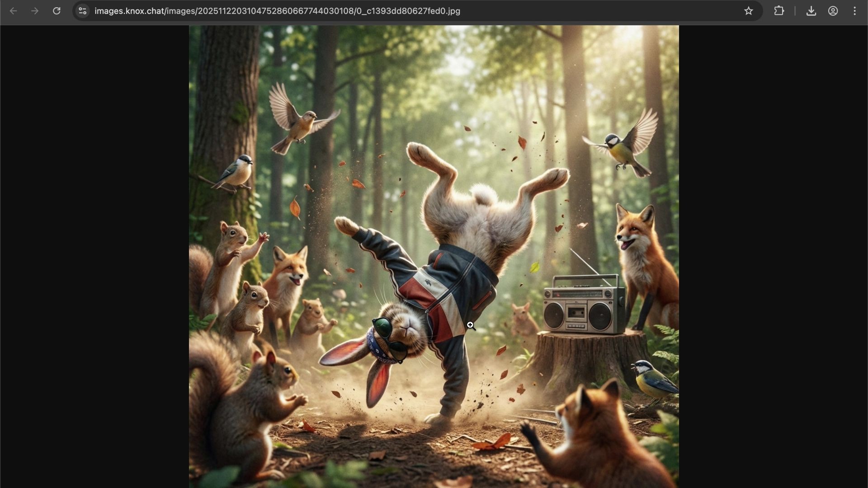Open the profile avatar icon
Screen dimensions: 868x488
pyautogui.click(x=833, y=11)
